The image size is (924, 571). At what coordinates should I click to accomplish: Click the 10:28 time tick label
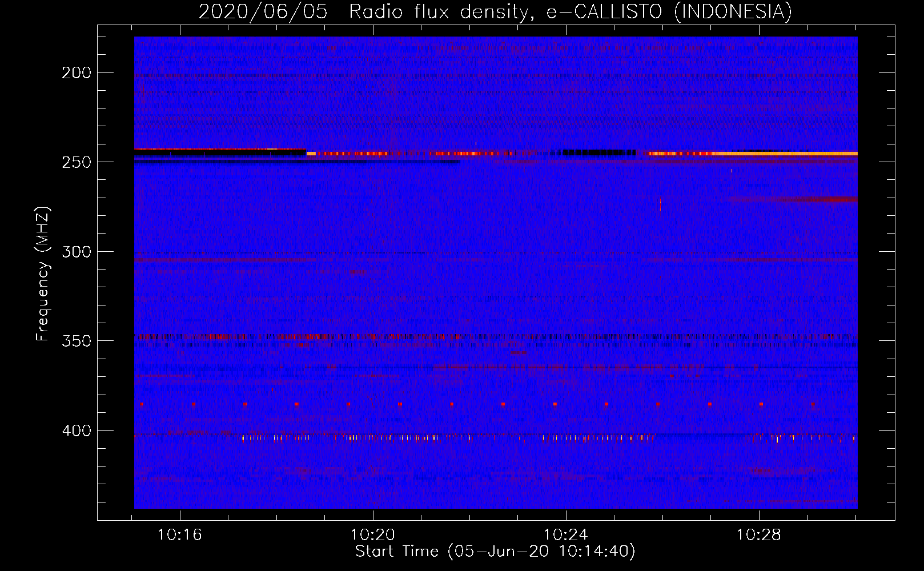759,535
